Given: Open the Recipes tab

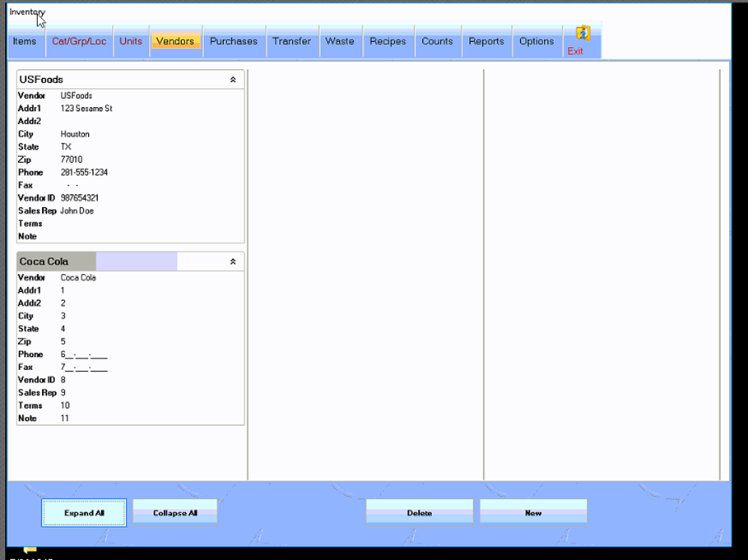Looking at the screenshot, I should [388, 41].
